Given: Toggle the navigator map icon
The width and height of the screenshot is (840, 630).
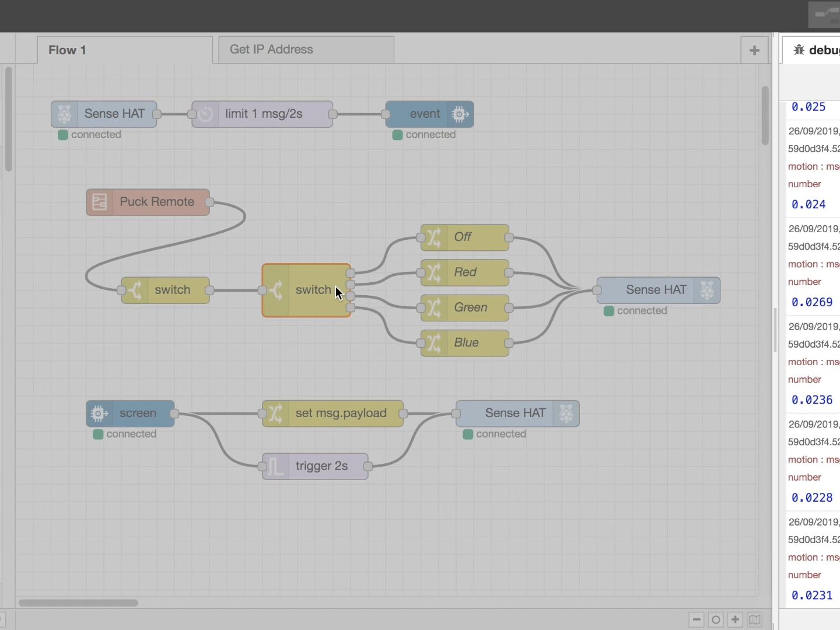Looking at the screenshot, I should (754, 619).
